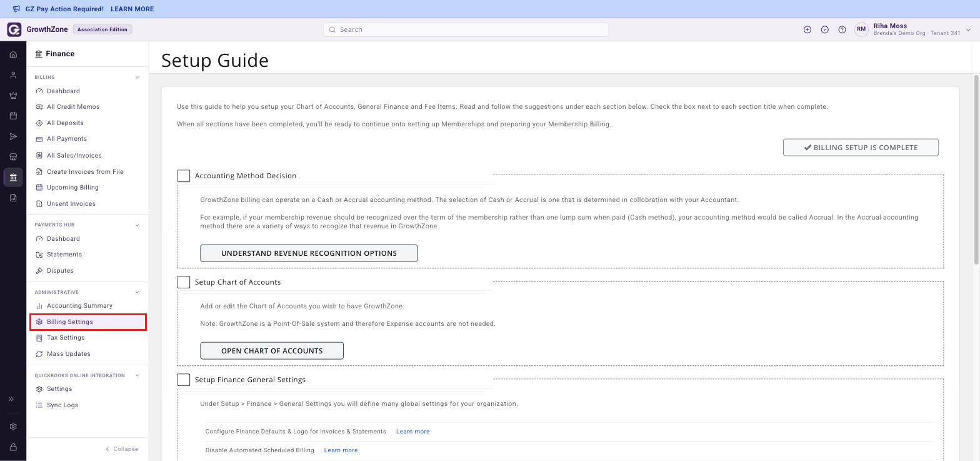Check the Setup Chart of Accounts checkbox

pyautogui.click(x=184, y=282)
